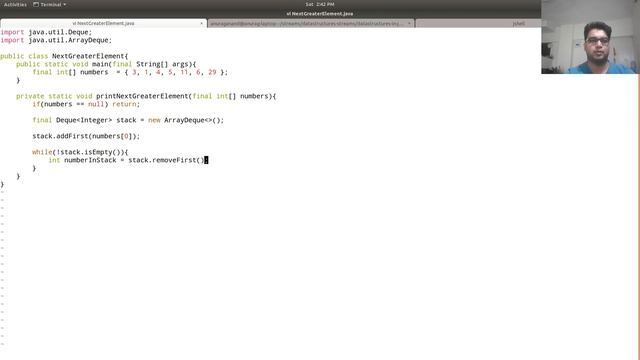
Task: Open the Activities overview
Action: (x=15, y=4)
